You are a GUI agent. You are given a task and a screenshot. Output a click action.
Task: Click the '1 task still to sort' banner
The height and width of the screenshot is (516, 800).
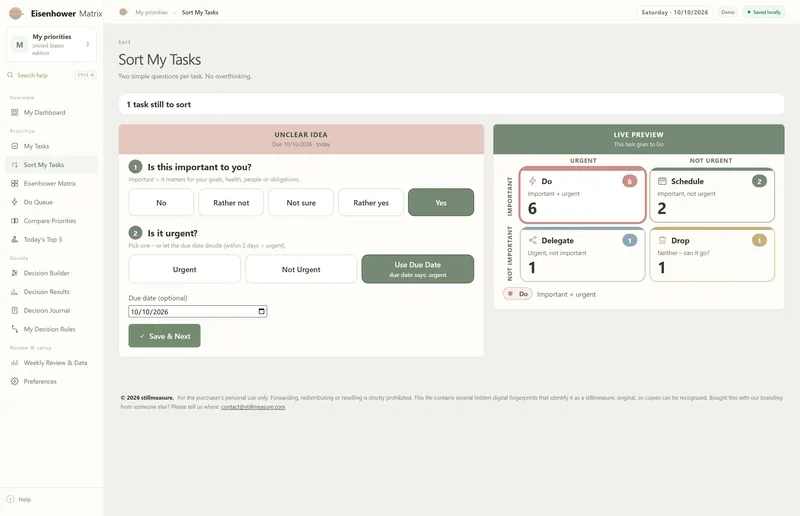(452, 104)
